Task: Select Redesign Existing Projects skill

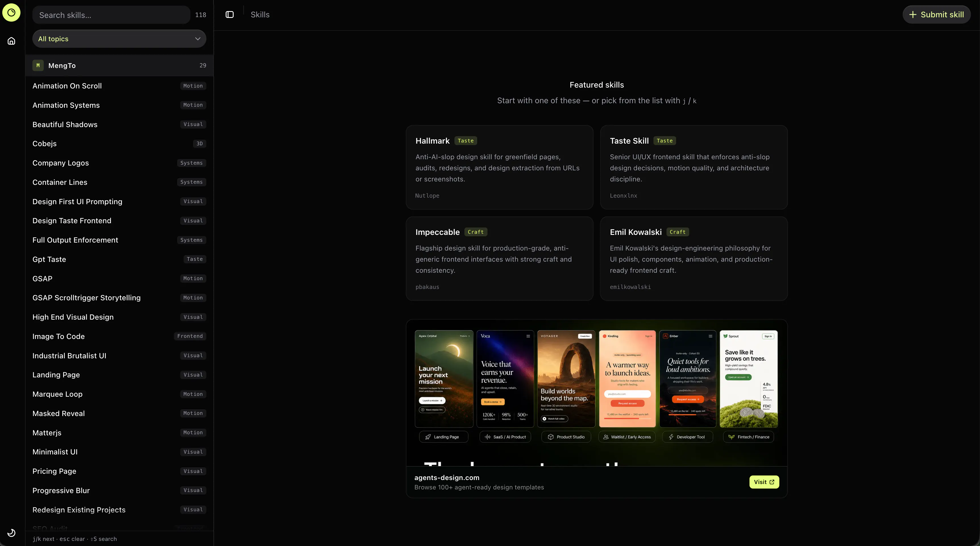Action: pyautogui.click(x=119, y=510)
